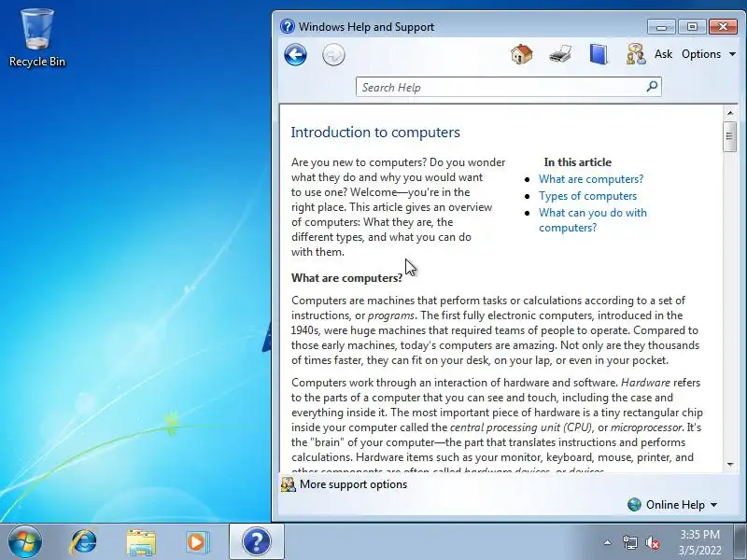Click the Help and Support taskbar button
The height and width of the screenshot is (560, 747).
pos(256,542)
